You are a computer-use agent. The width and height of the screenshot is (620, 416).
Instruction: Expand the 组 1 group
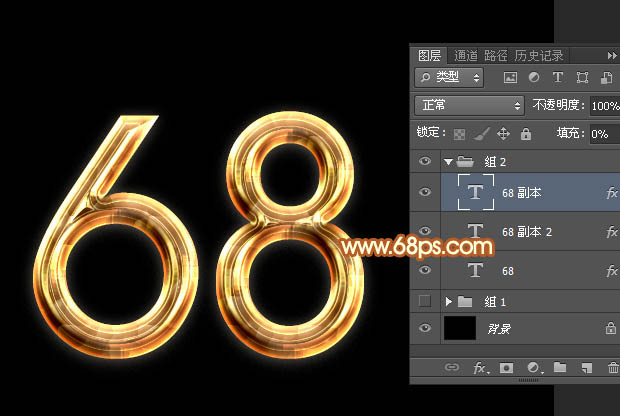point(449,301)
